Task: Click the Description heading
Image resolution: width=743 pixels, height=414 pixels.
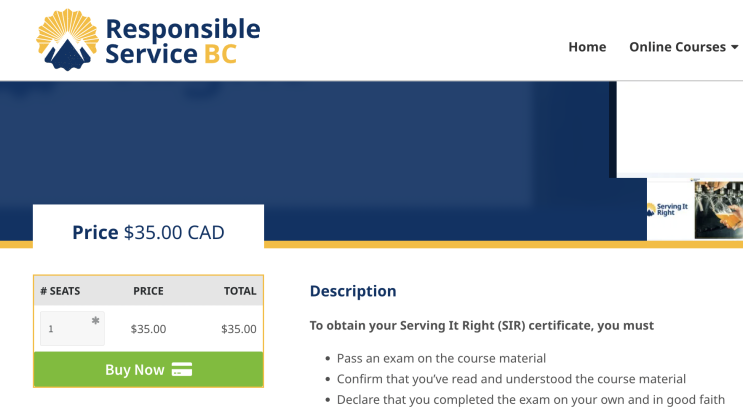Action: click(353, 291)
